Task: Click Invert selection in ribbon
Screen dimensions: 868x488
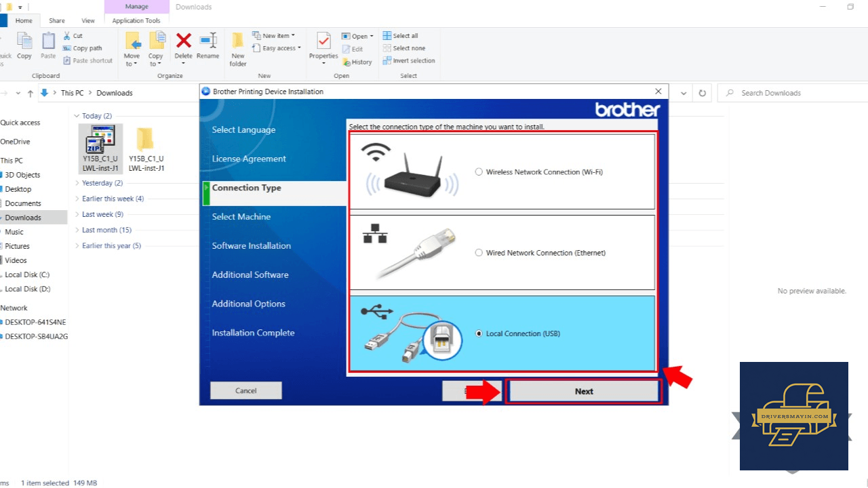Action: tap(408, 60)
